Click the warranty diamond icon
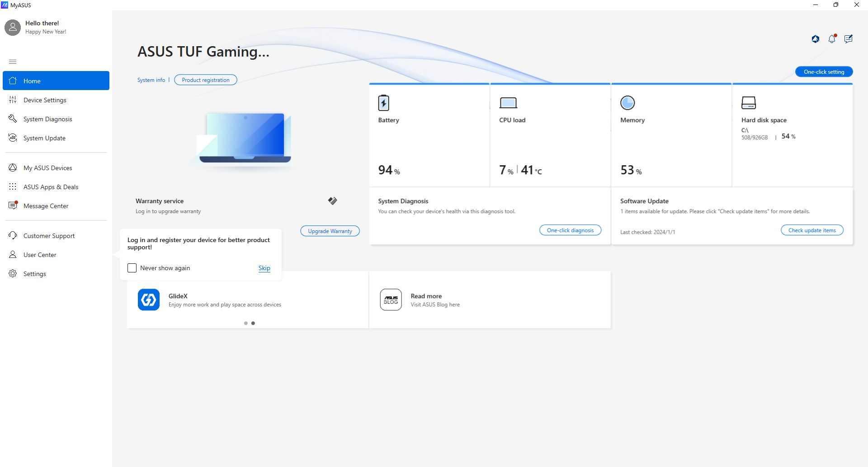 click(x=333, y=200)
